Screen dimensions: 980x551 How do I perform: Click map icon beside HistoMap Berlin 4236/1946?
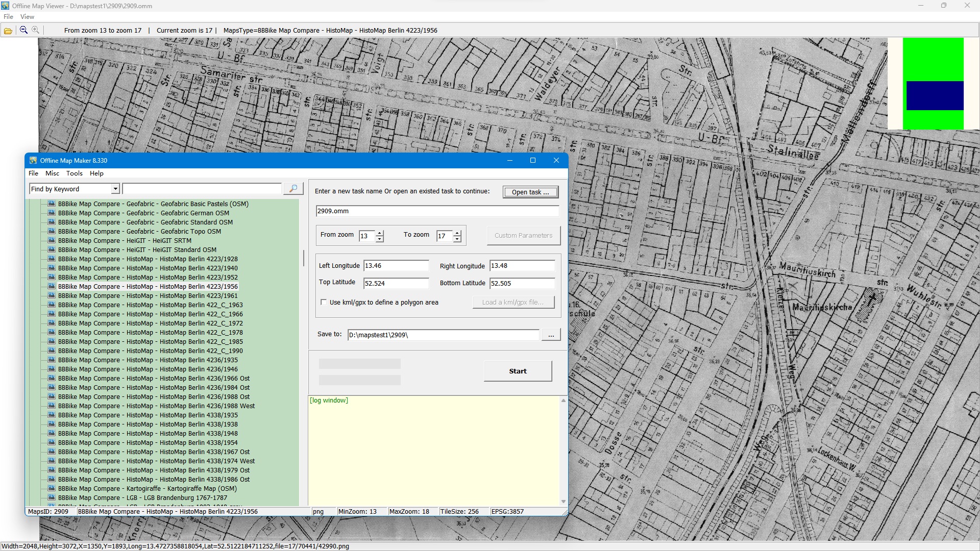point(52,369)
